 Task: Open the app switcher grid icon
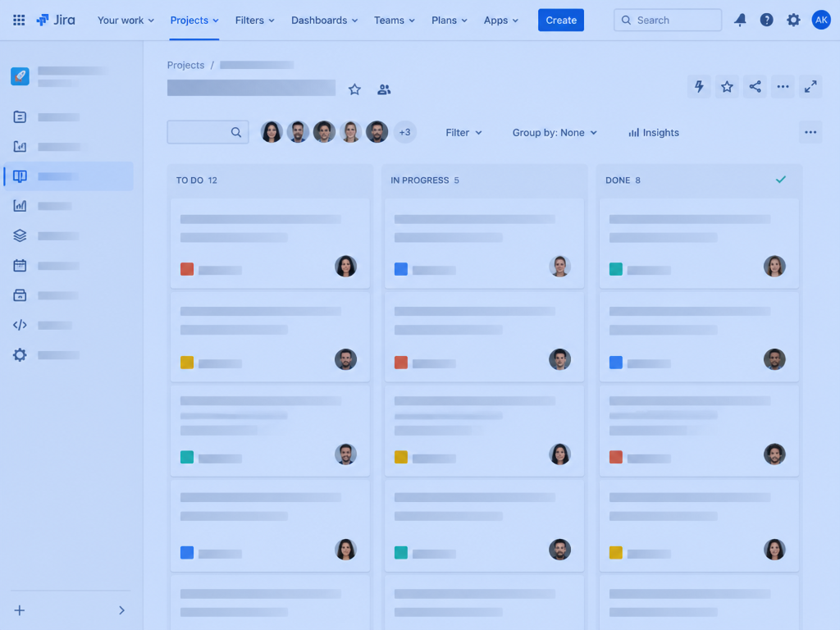(19, 21)
